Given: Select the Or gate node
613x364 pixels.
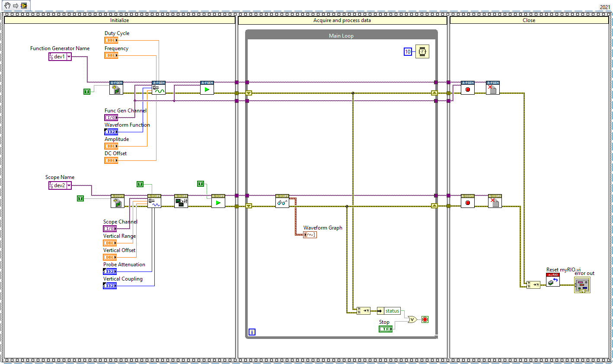Looking at the screenshot, I should (x=412, y=319).
